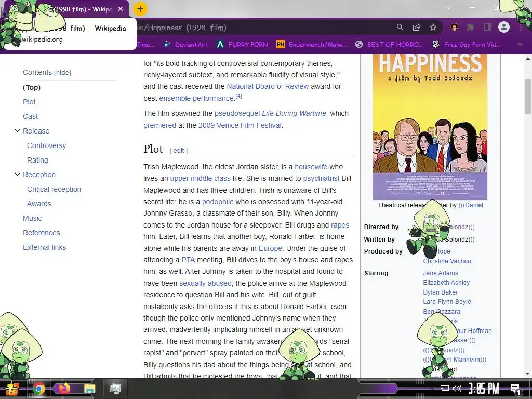Image resolution: width=532 pixels, height=399 pixels.
Task: Open Life During Wartime link
Action: coord(294,113)
